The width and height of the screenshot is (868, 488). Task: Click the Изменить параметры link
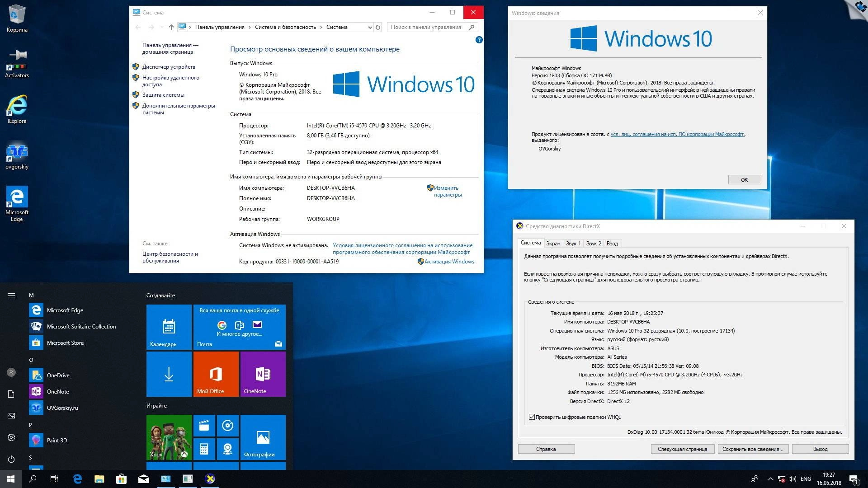click(448, 191)
